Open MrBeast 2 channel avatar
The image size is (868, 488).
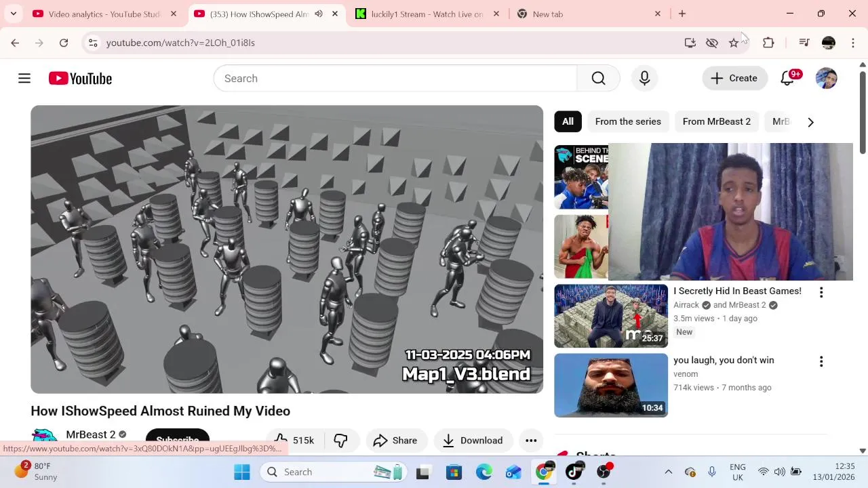point(44,436)
